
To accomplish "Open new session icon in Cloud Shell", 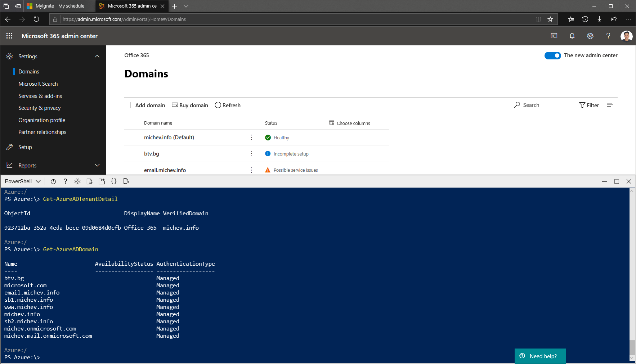I will (102, 181).
